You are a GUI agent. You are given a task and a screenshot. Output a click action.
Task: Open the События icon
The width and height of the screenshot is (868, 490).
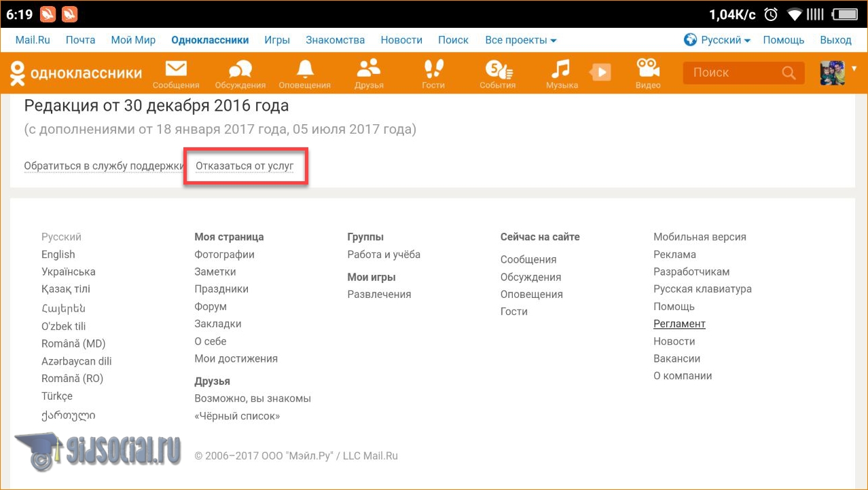pyautogui.click(x=497, y=69)
